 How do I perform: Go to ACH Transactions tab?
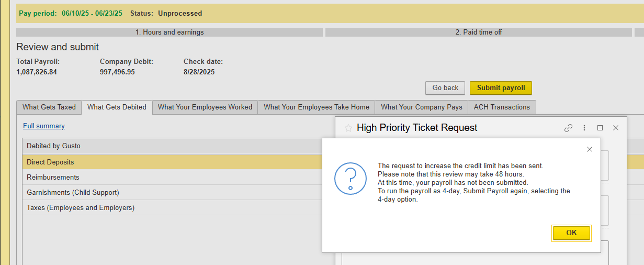[x=502, y=107]
